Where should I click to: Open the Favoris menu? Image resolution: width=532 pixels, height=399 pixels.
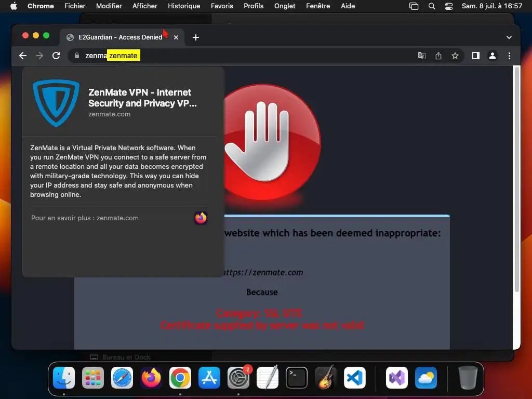[222, 6]
